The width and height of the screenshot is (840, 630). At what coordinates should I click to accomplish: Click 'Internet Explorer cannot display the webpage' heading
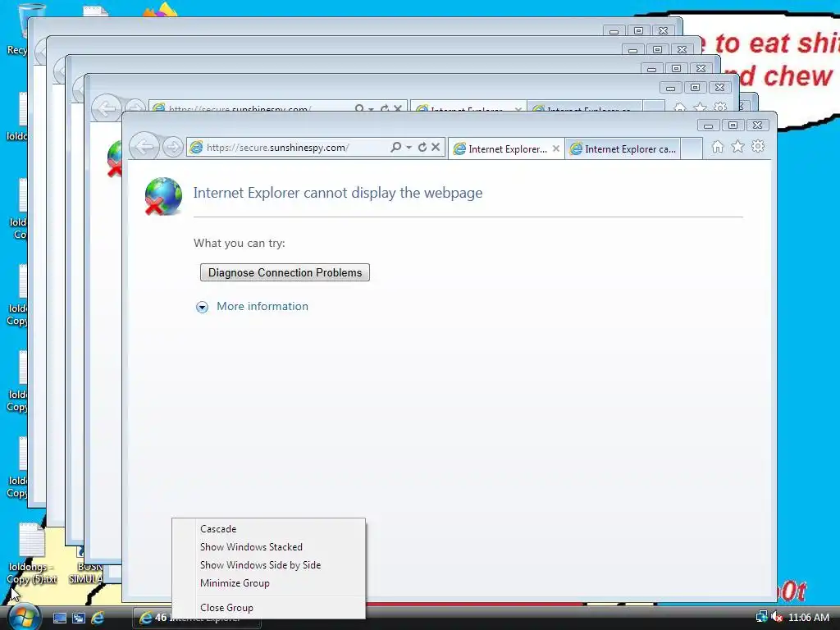tap(337, 193)
